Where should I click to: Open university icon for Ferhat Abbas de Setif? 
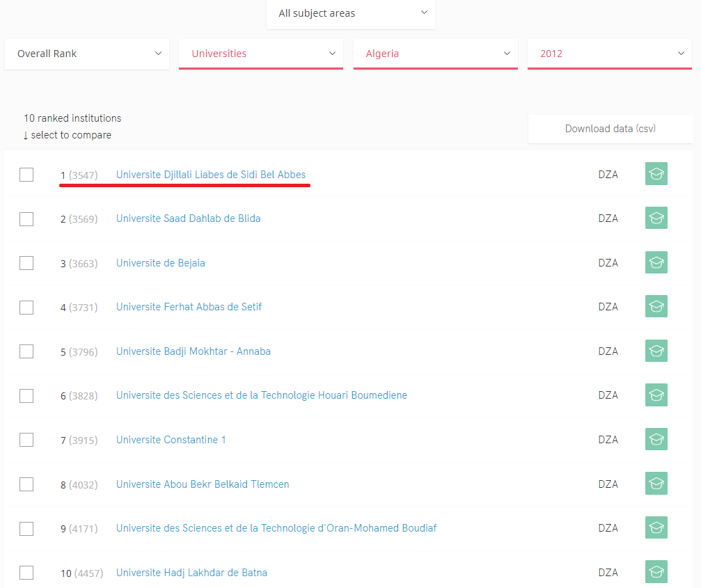(656, 306)
